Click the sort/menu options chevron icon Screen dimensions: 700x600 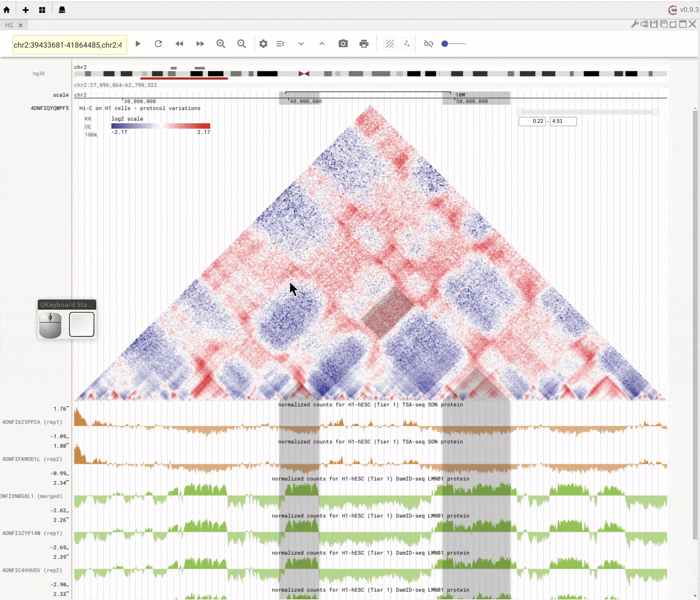click(282, 44)
